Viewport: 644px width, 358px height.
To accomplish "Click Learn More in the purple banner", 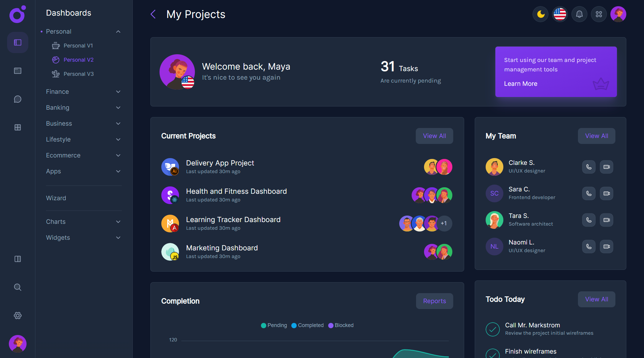I will tap(520, 83).
